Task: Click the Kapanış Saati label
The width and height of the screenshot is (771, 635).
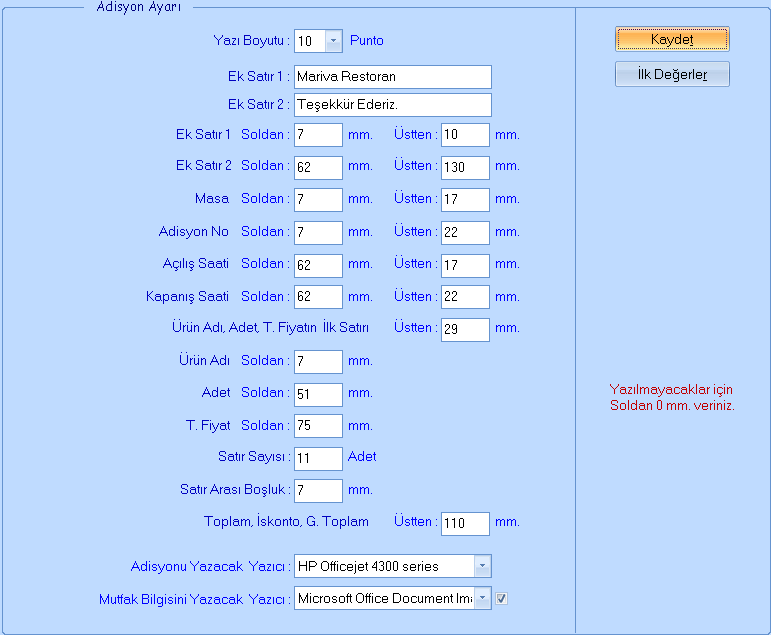Action: (187, 297)
